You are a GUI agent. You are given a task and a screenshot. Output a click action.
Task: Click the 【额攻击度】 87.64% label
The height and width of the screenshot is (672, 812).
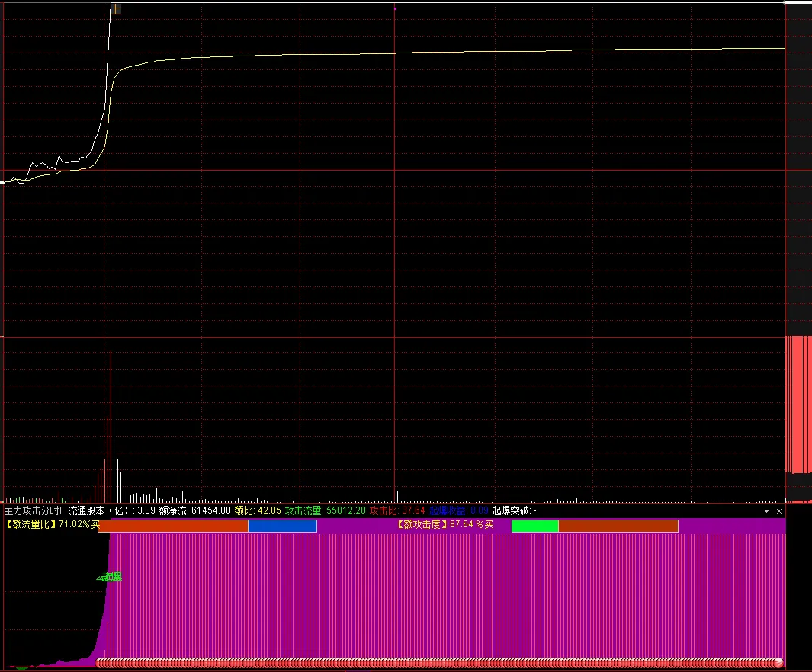coord(445,524)
